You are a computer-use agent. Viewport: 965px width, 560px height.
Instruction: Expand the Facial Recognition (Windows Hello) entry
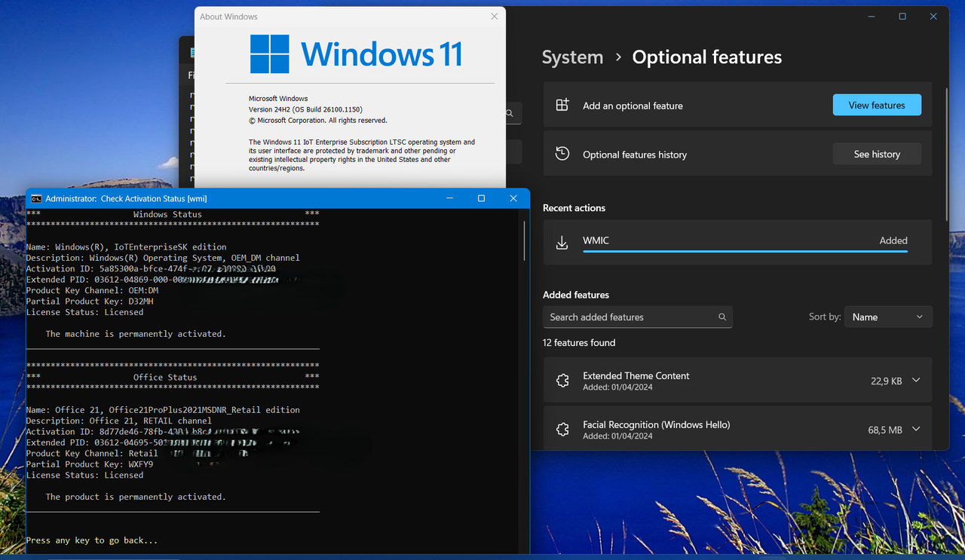tap(916, 430)
